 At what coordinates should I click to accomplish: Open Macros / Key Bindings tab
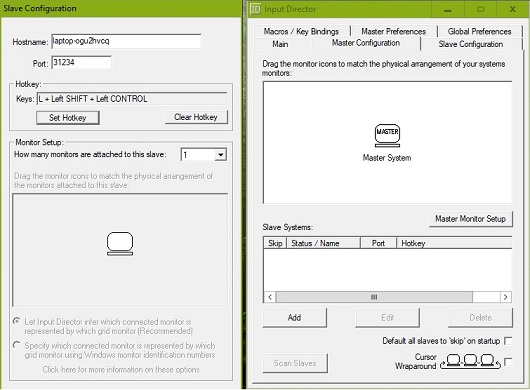tap(301, 31)
